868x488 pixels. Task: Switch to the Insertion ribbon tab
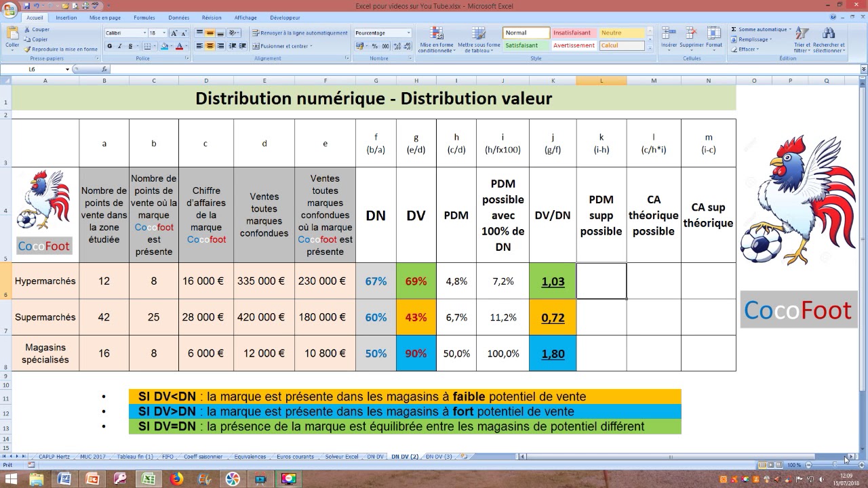click(x=66, y=18)
